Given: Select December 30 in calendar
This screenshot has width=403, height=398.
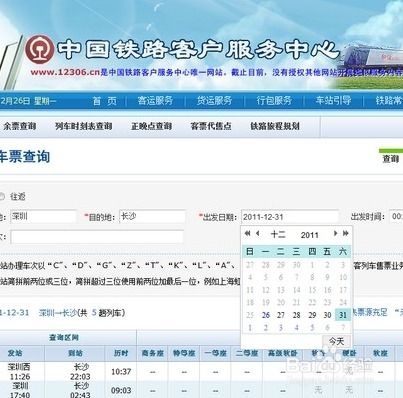Looking at the screenshot, I should click(327, 315).
